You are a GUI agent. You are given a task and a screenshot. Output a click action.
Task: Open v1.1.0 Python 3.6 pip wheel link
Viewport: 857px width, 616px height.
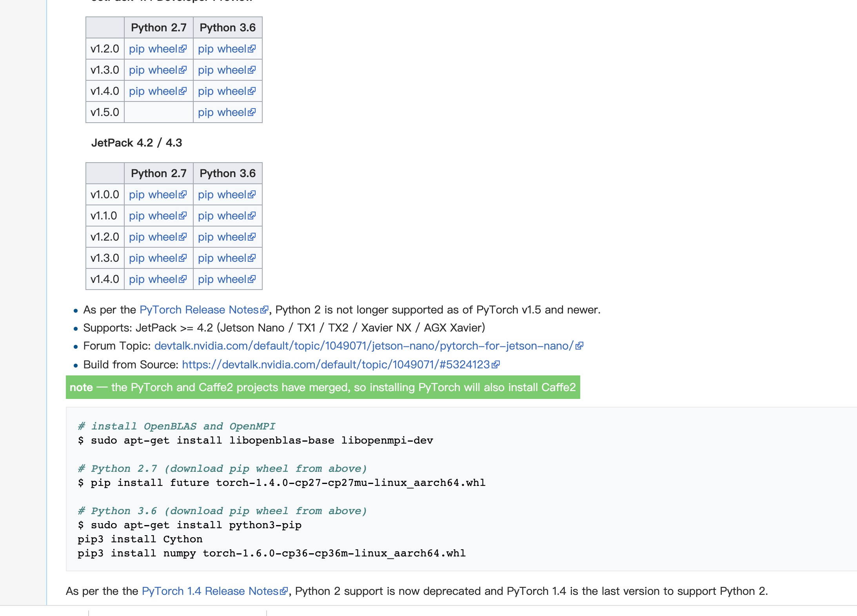point(222,216)
